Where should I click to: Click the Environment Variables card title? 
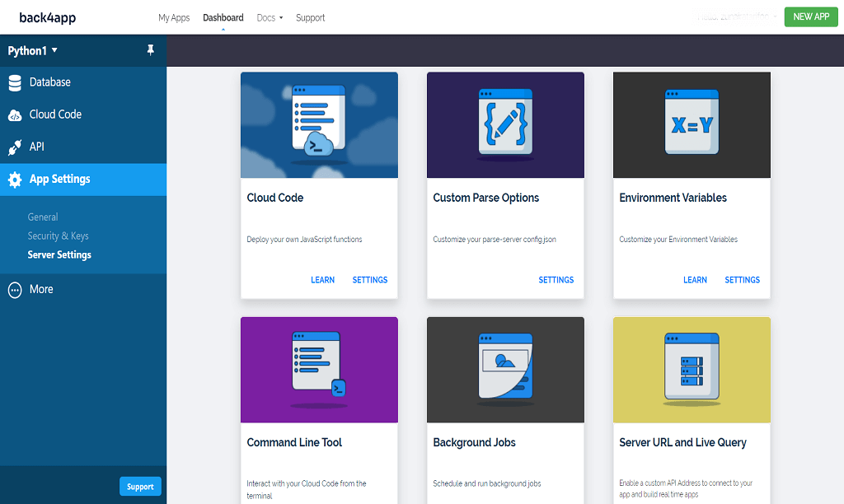pos(673,198)
